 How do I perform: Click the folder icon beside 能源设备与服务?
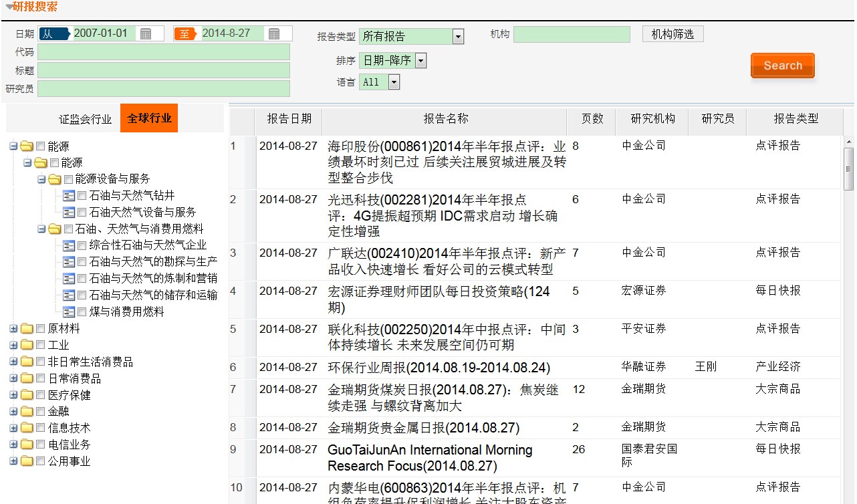[55, 178]
